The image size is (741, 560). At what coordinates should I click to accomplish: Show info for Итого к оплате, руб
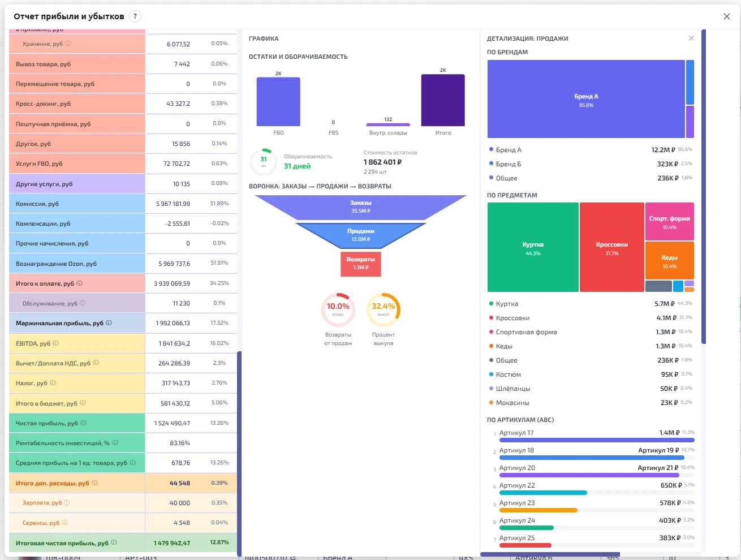pos(79,283)
